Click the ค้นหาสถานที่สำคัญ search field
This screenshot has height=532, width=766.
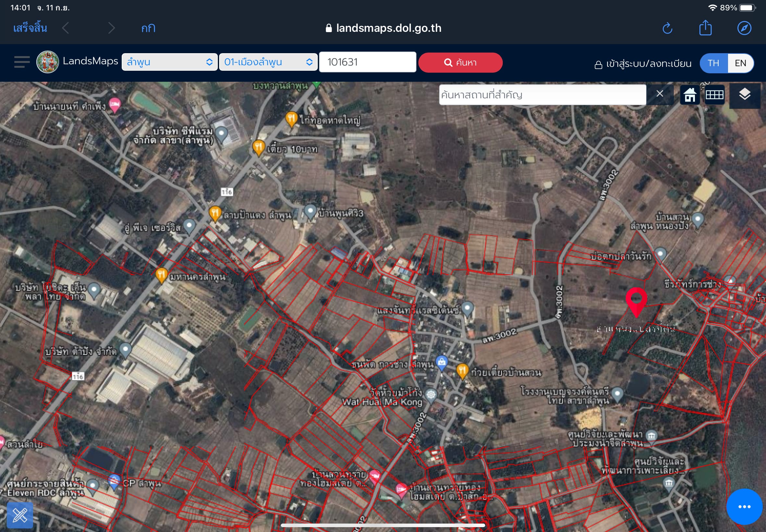coord(543,95)
